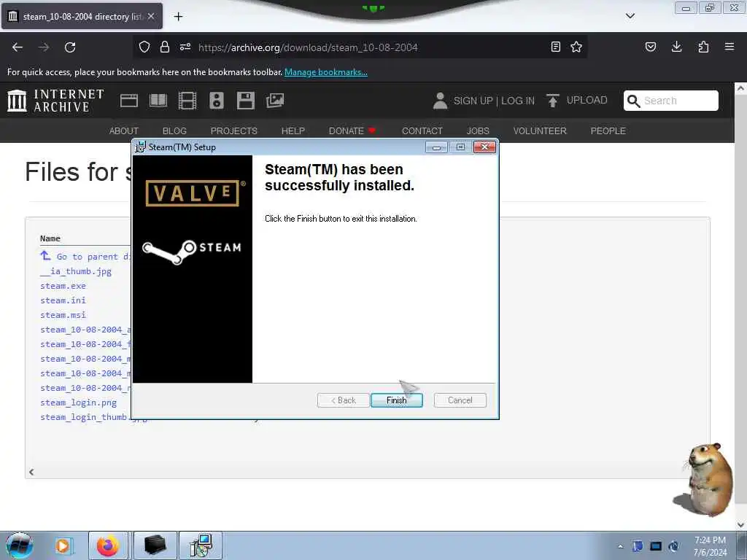Go back with the browser back arrow
This screenshot has width=747, height=560.
click(18, 47)
